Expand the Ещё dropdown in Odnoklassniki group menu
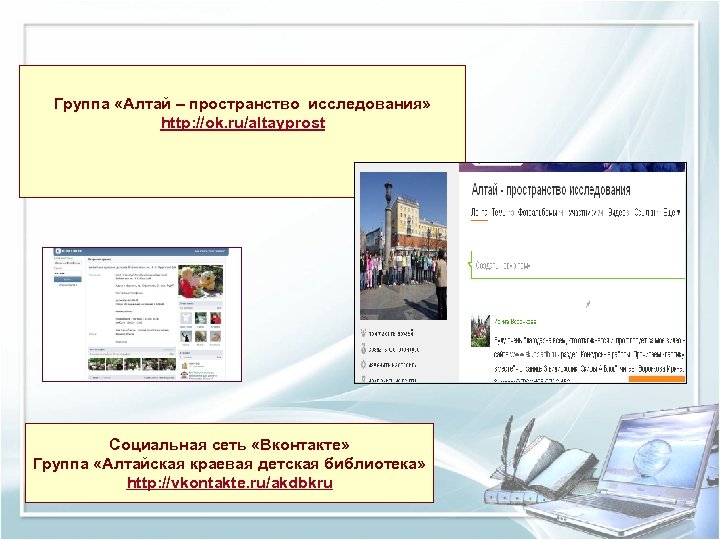 click(x=671, y=213)
